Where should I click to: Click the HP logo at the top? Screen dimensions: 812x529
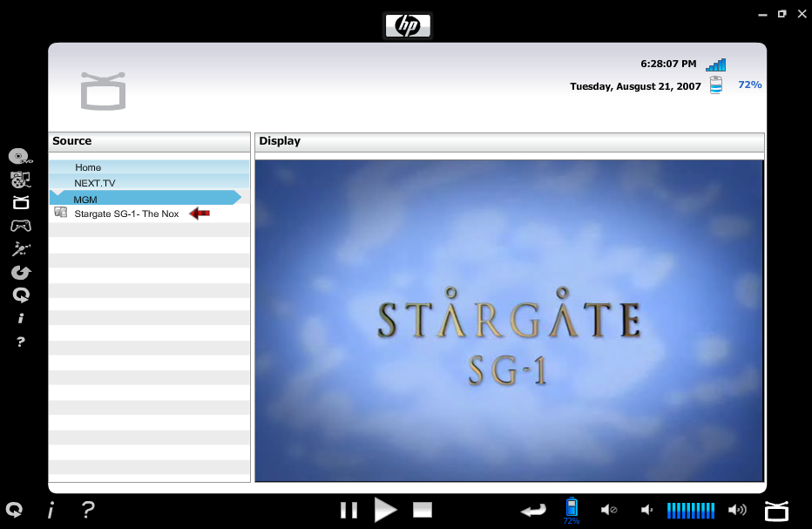pos(408,26)
